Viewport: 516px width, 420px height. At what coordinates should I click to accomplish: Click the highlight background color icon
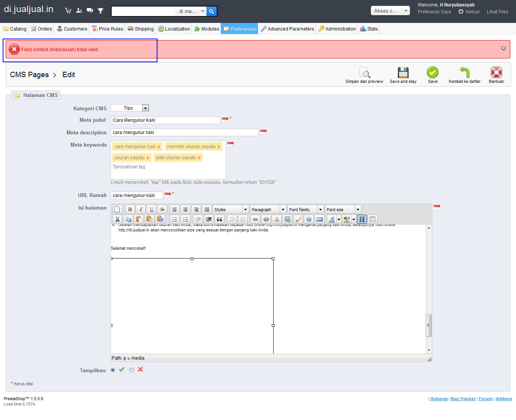(x=347, y=219)
